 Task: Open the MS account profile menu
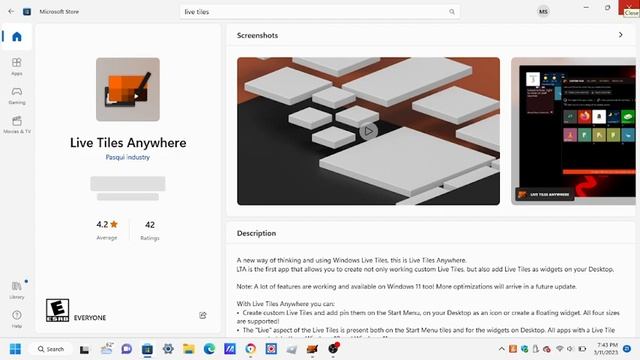pyautogui.click(x=543, y=11)
